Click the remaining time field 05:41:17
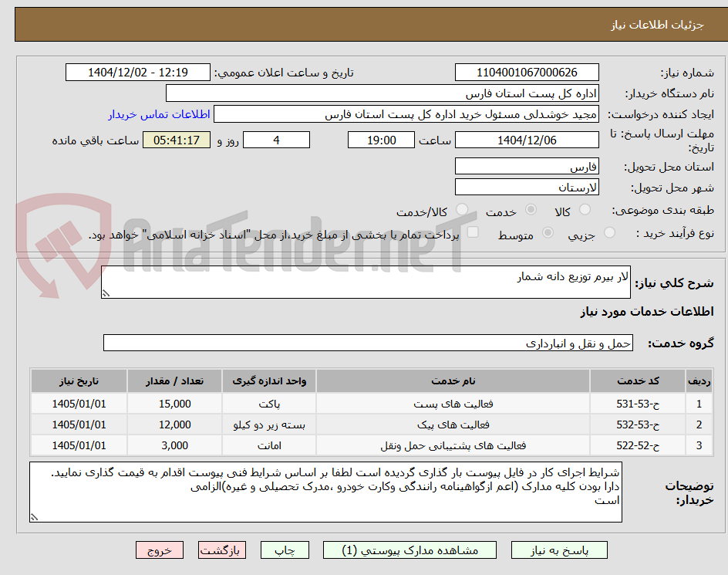The height and width of the screenshot is (575, 728). coord(177,140)
